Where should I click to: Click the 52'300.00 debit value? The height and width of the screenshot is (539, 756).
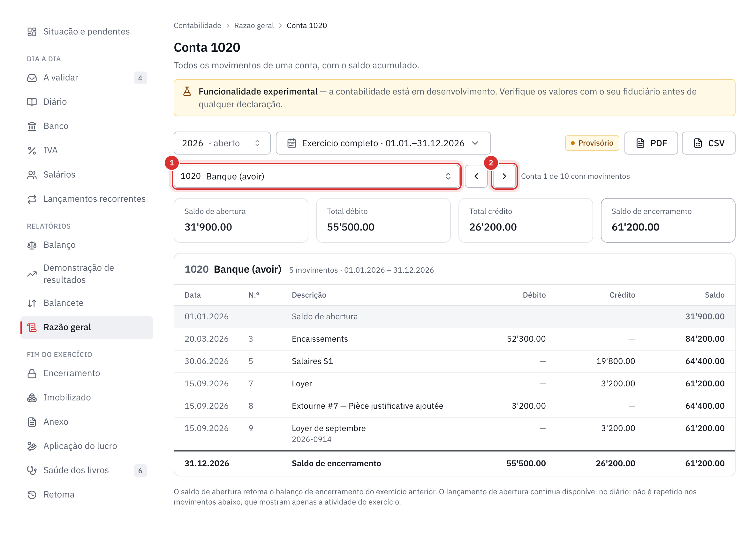click(x=526, y=339)
